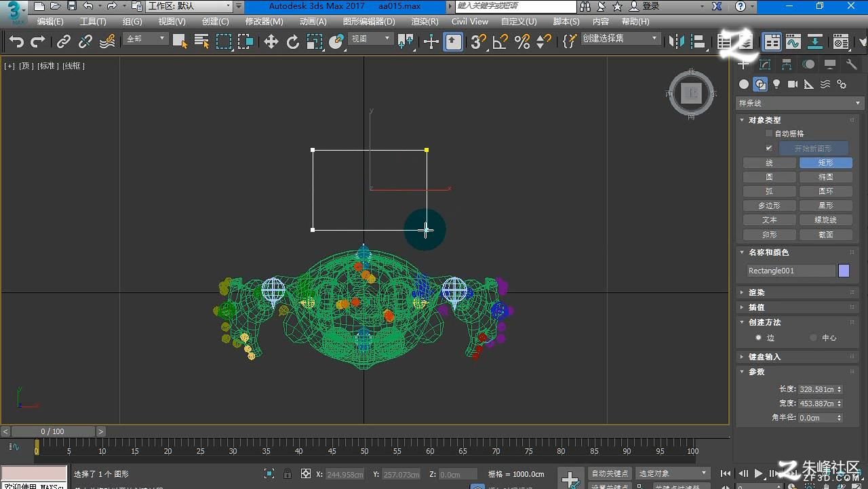Open 创建选择集 named selection dropdown
The image size is (868, 489).
point(620,39)
